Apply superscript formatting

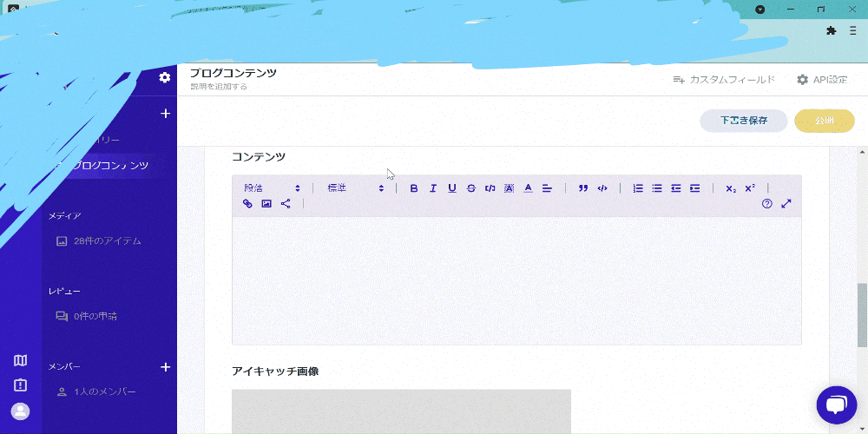pos(750,188)
